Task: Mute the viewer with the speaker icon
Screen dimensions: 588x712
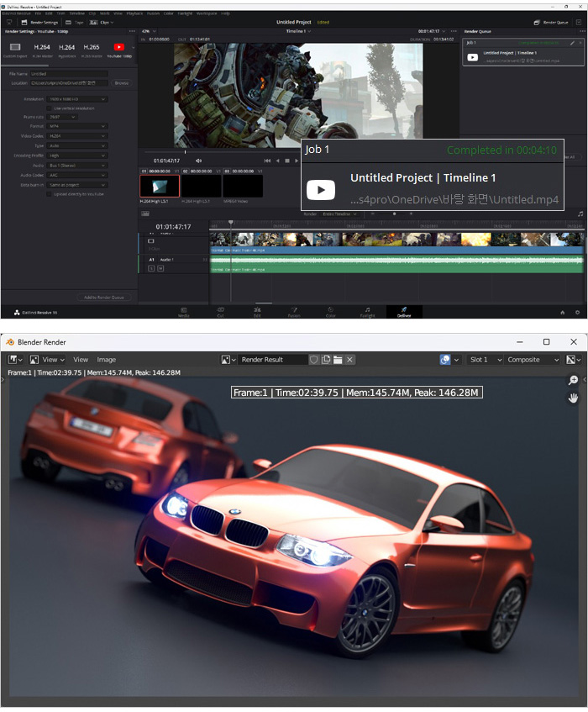Action: pos(199,161)
